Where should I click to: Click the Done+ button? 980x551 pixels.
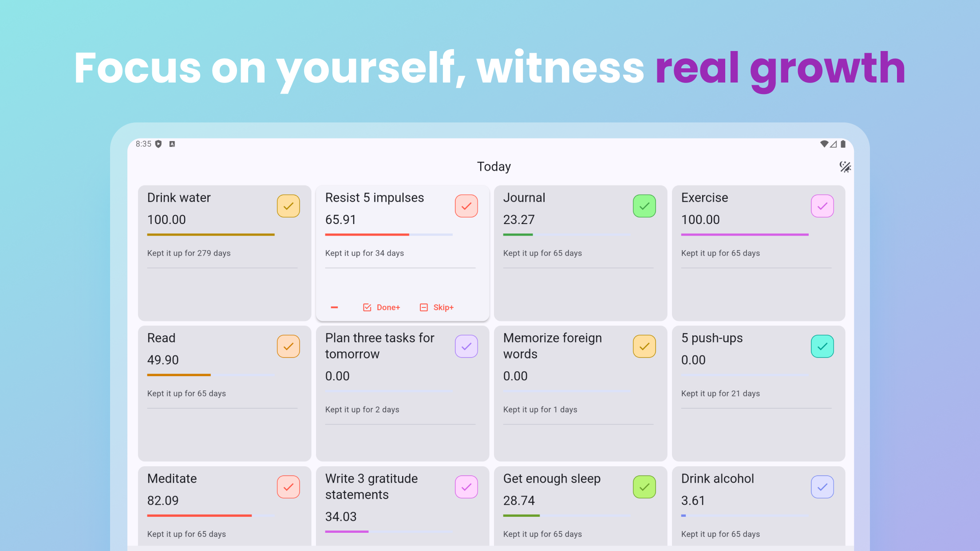click(x=382, y=307)
